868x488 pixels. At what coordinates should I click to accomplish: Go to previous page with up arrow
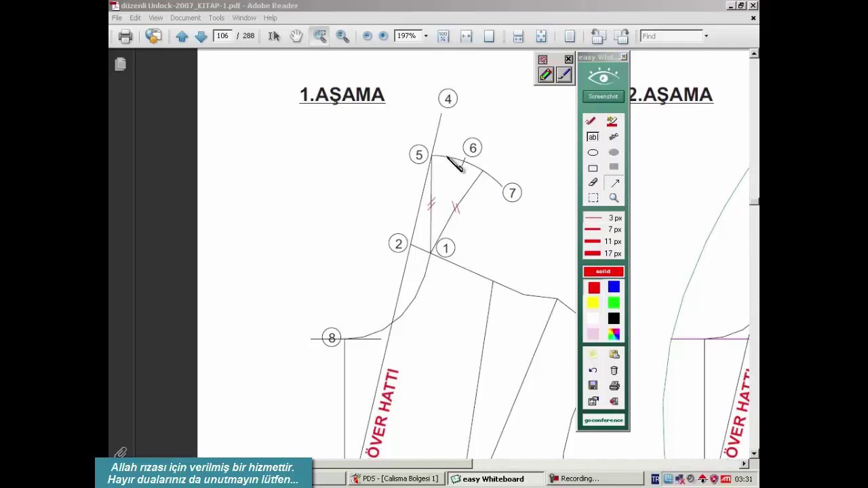(x=182, y=37)
